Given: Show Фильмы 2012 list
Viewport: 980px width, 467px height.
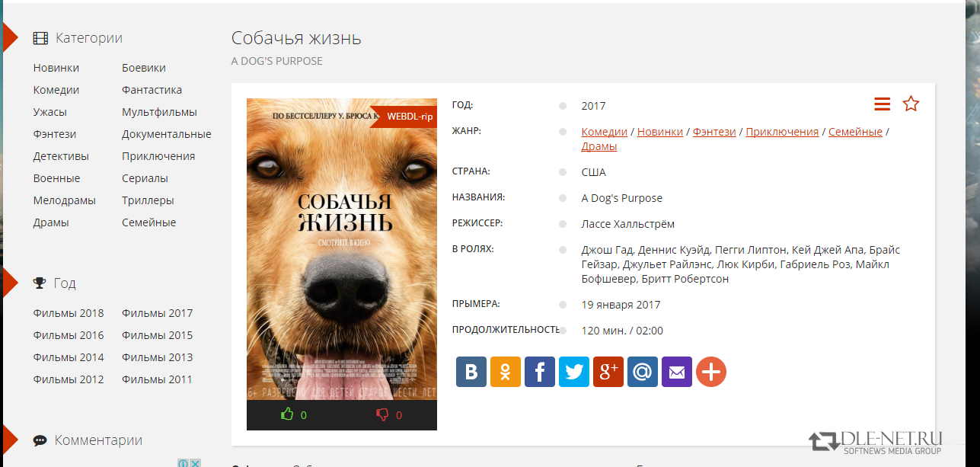Looking at the screenshot, I should coord(69,379).
